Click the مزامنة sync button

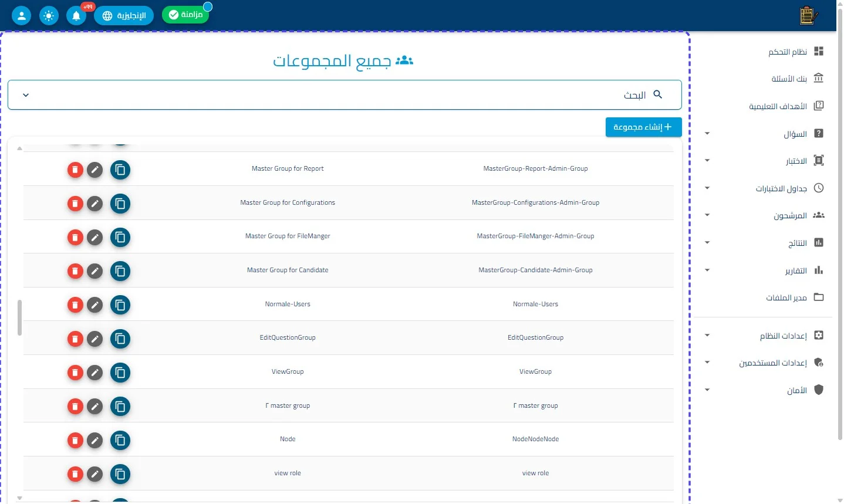(x=185, y=15)
